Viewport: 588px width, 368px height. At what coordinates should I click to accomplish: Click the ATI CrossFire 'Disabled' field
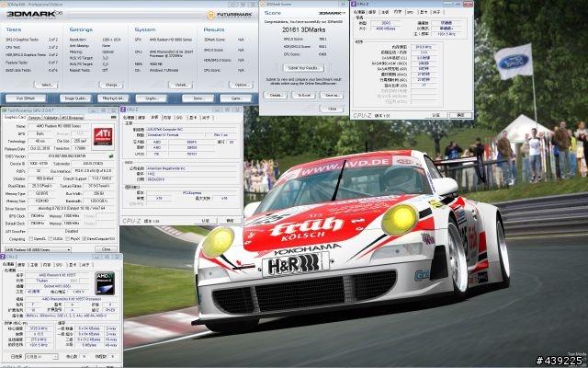click(72, 231)
